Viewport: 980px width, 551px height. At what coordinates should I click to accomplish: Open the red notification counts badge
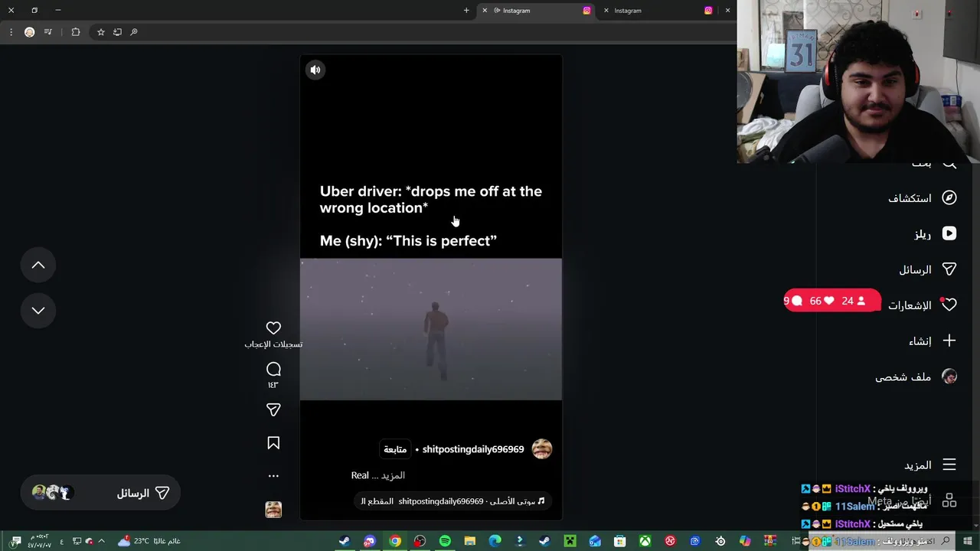pyautogui.click(x=831, y=301)
